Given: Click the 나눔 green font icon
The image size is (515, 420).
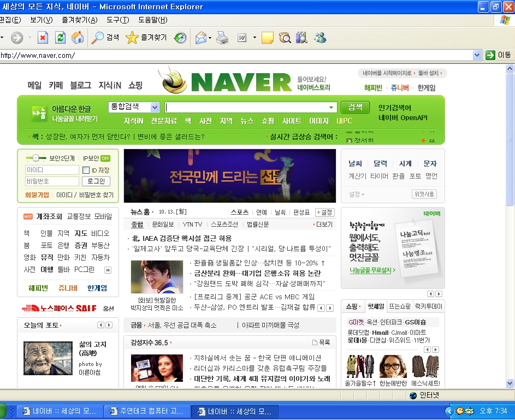Looking at the screenshot, I should pos(39,113).
